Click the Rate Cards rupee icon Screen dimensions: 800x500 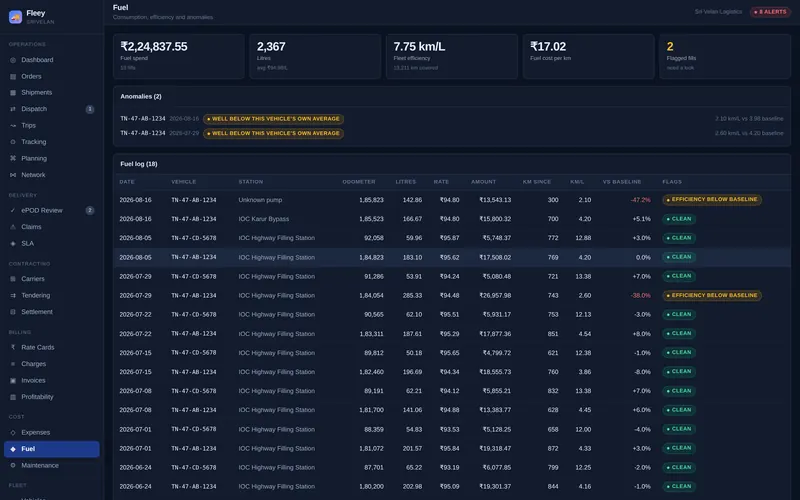click(x=13, y=347)
